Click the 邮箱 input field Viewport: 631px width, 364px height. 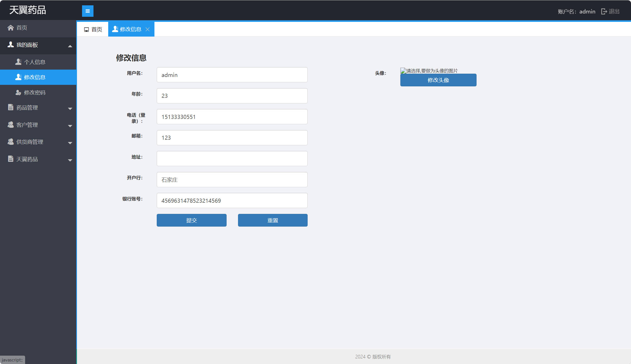pyautogui.click(x=232, y=138)
